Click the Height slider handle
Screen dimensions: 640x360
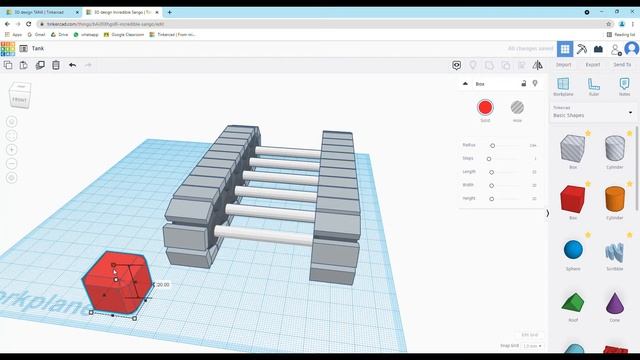pyautogui.click(x=492, y=199)
